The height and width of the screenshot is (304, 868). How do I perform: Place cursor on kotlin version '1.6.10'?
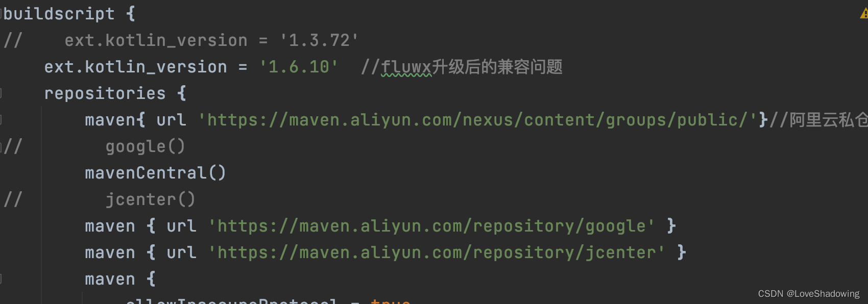[x=299, y=67]
